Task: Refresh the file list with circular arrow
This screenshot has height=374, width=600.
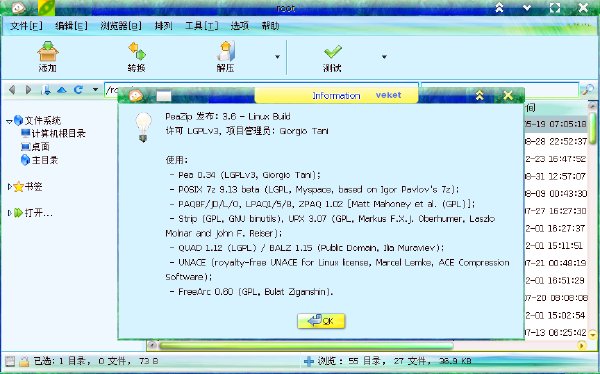Action: 78,90
